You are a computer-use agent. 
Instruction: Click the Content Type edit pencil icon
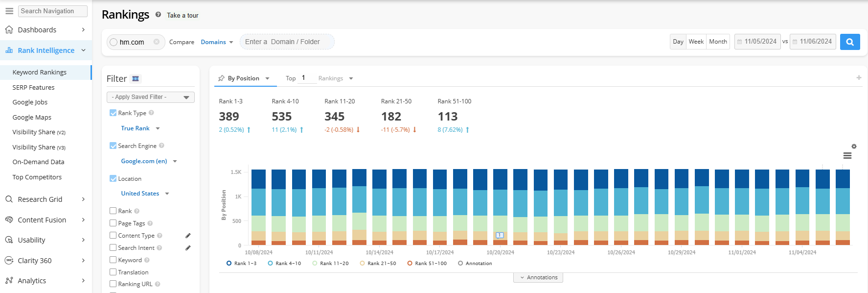click(x=188, y=236)
